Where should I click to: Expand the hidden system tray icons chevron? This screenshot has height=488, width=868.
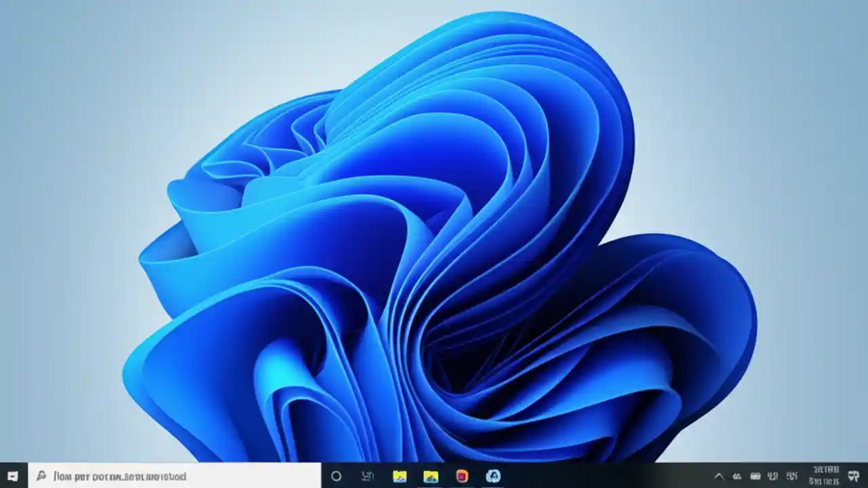pyautogui.click(x=719, y=477)
